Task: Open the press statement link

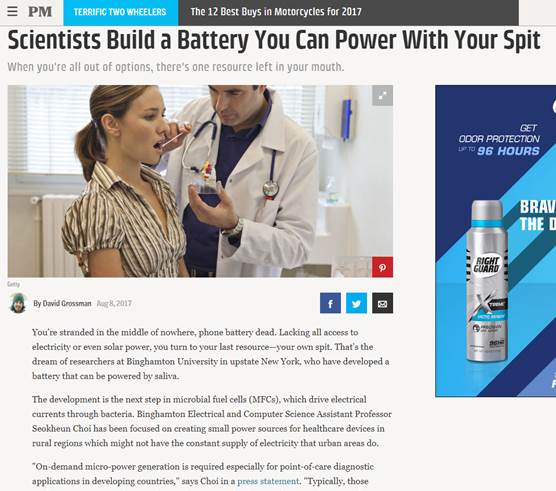Action: 268,481
